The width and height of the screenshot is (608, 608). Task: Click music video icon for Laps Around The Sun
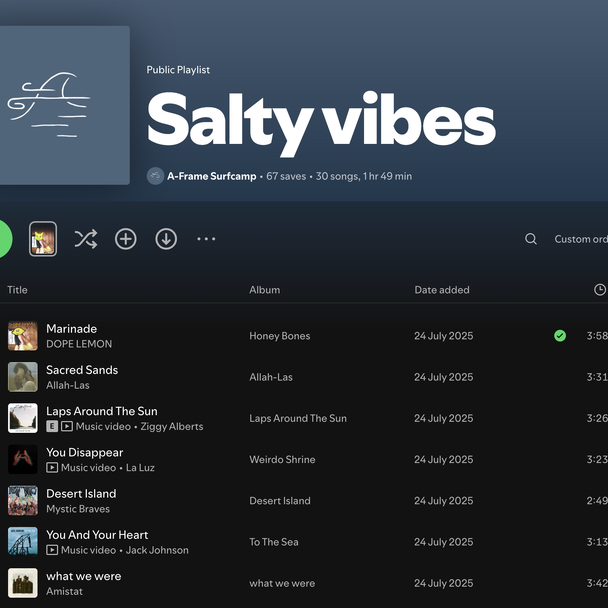click(x=67, y=427)
